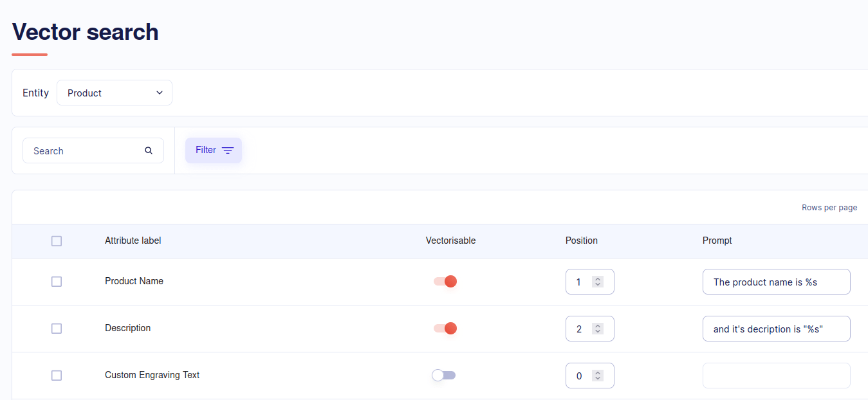Check the select-all checkbox in the table header
The image size is (868, 400).
point(56,241)
